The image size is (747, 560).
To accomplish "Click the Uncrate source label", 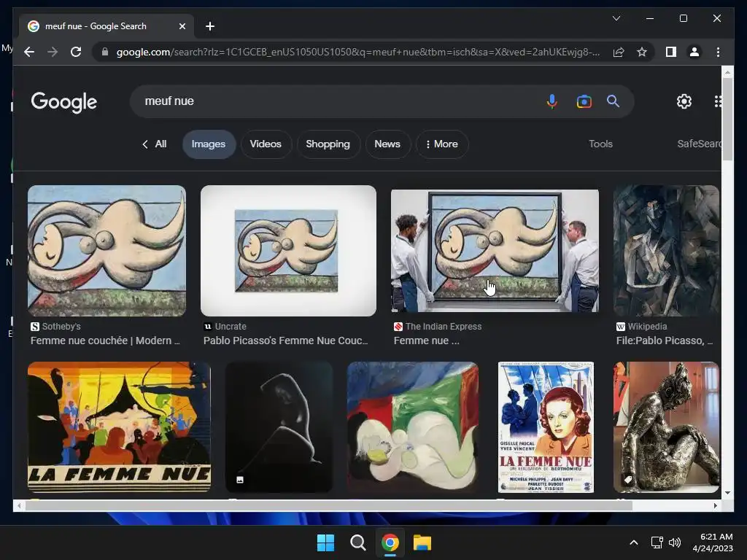I will [x=225, y=326].
